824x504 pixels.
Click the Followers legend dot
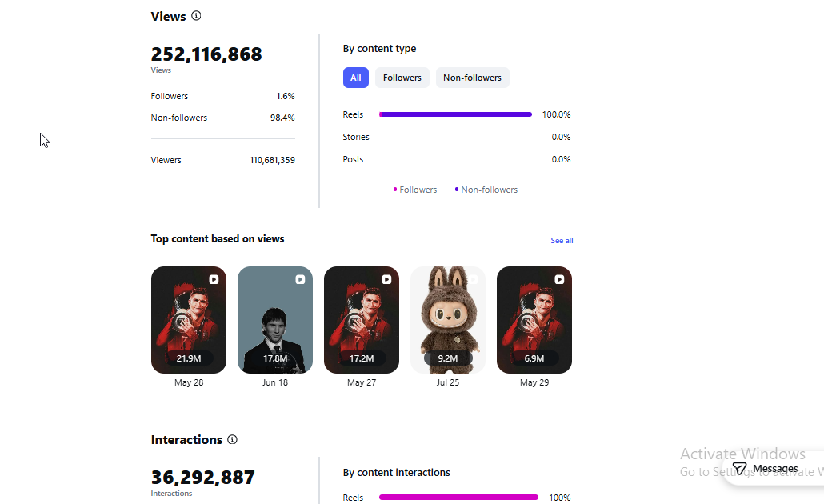(395, 189)
